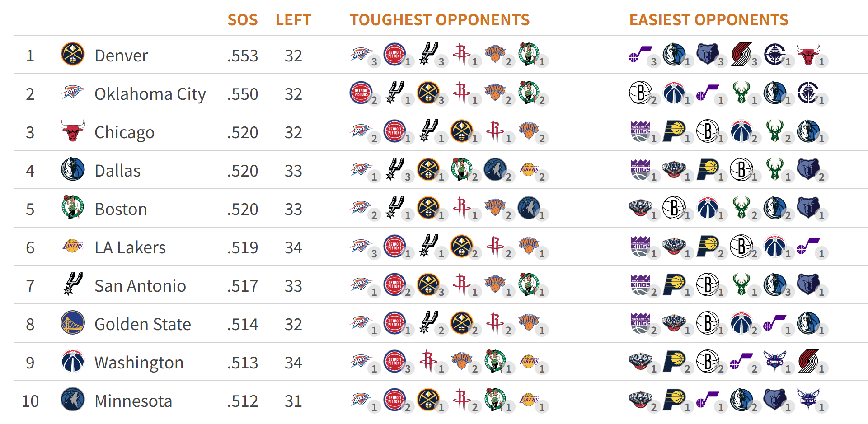
Task: Click the EASIEST OPPONENTS column header
Action: 708,20
